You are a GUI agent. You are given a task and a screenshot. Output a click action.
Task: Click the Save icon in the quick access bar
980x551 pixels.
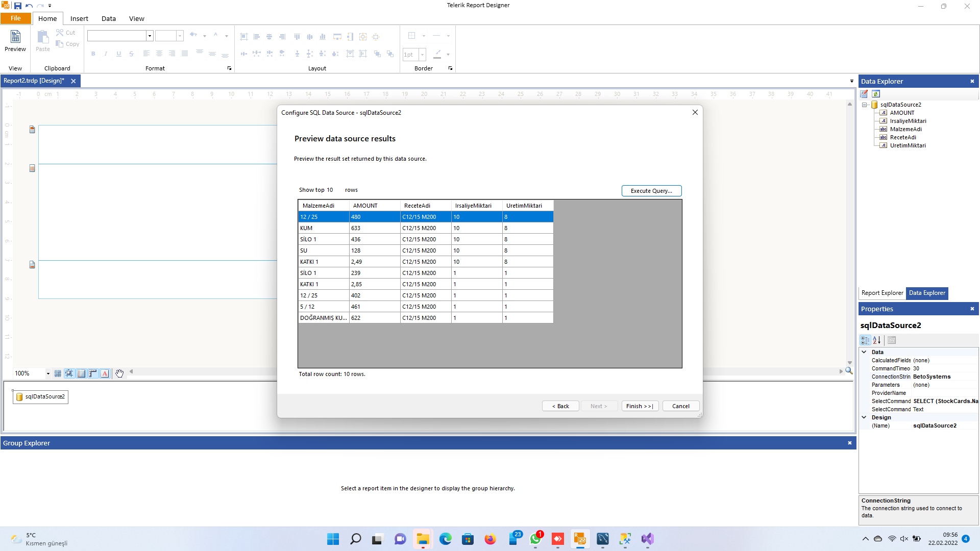click(x=18, y=6)
